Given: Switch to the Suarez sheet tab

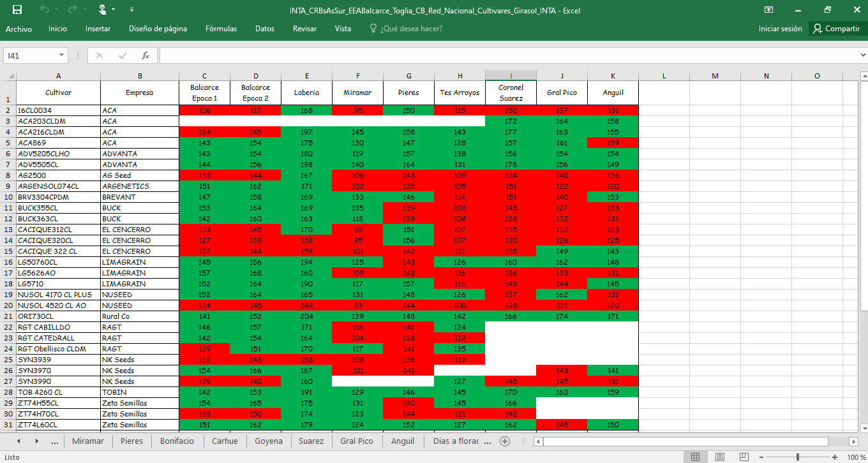Looking at the screenshot, I should 311,441.
